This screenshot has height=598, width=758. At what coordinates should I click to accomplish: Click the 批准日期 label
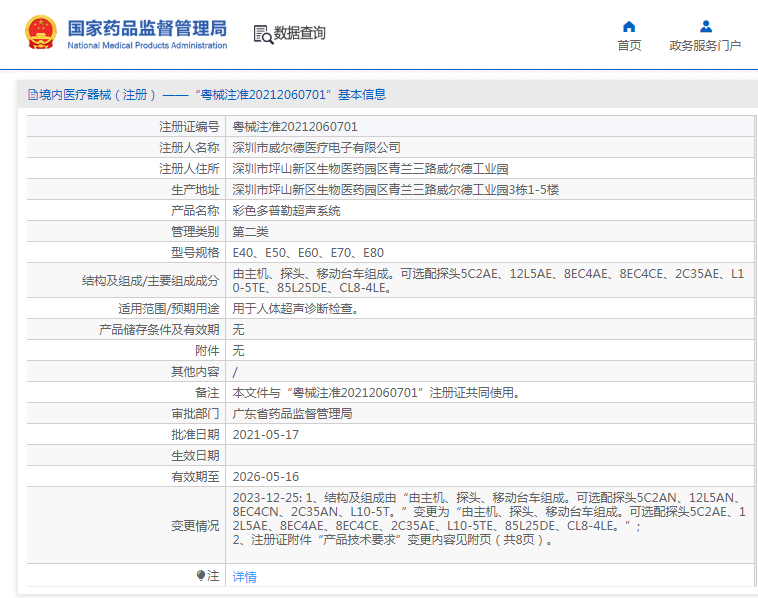195,435
